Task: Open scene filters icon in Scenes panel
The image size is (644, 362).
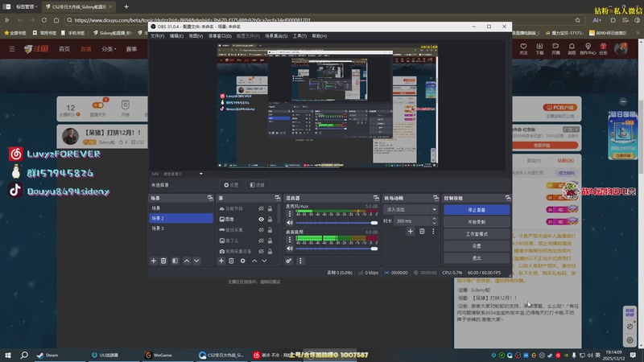Action: [175, 261]
